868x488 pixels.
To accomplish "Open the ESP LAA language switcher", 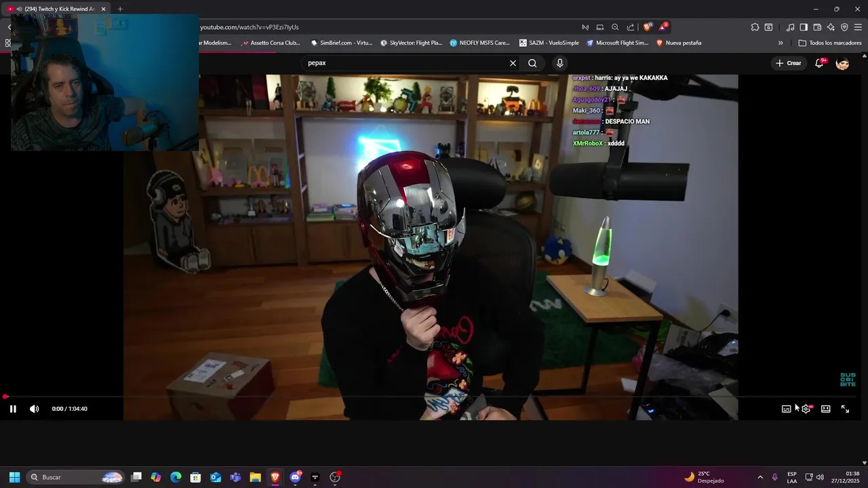I will 792,477.
